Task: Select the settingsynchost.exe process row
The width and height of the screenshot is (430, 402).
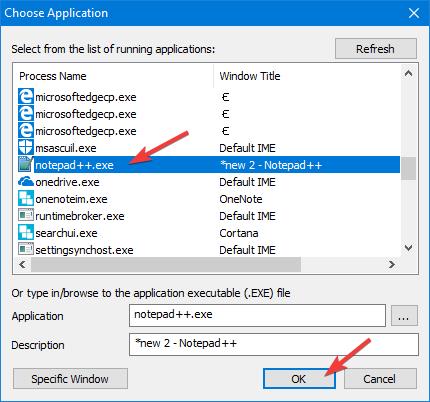Action: point(209,250)
